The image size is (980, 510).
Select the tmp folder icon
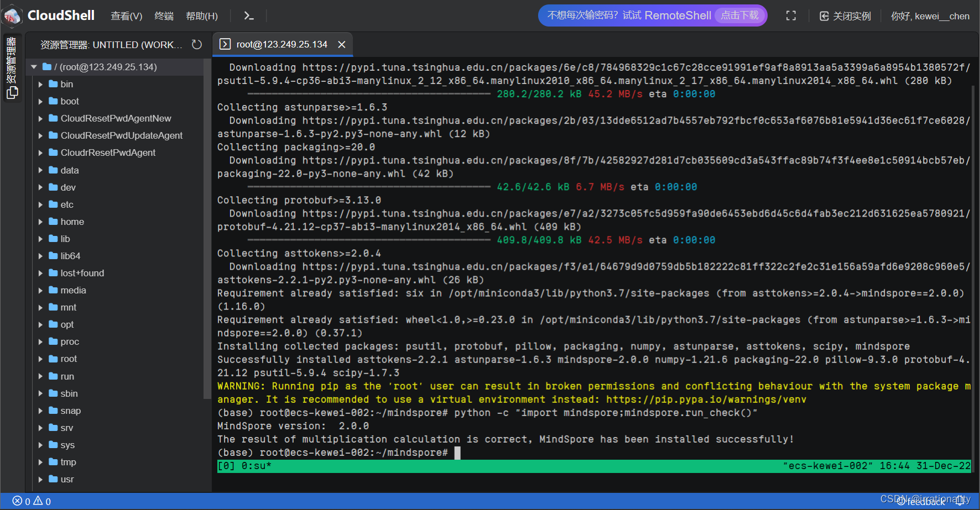[x=54, y=462]
